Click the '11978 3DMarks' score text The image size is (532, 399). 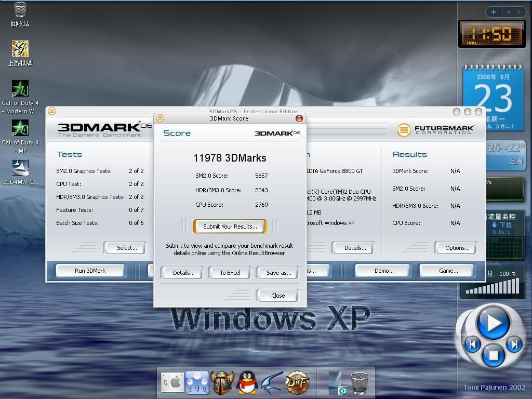point(230,158)
